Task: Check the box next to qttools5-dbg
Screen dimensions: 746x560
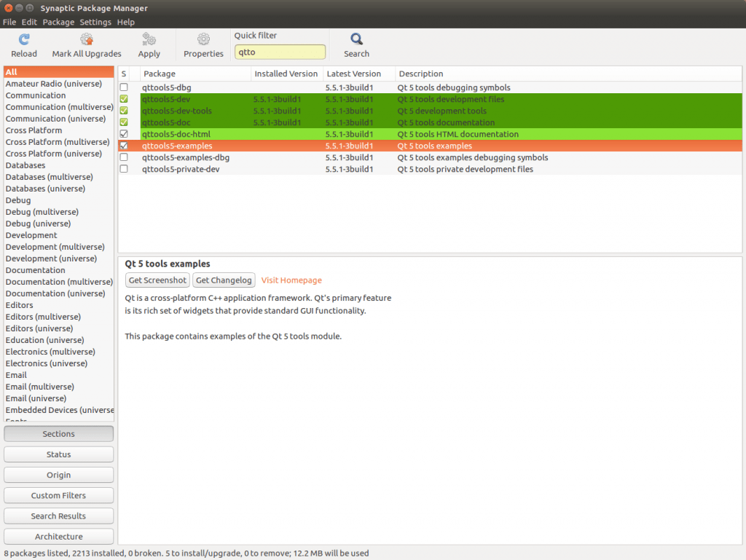Action: coord(124,87)
